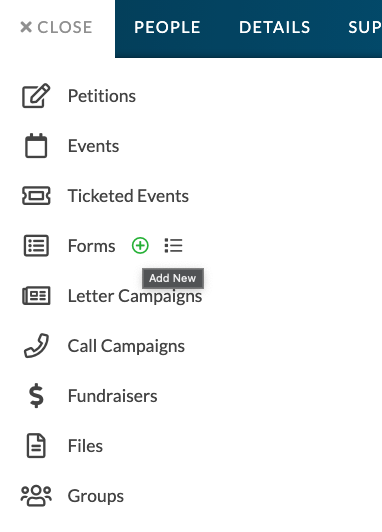The height and width of the screenshot is (532, 382).
Task: Click the Events calendar icon
Action: pos(36,146)
